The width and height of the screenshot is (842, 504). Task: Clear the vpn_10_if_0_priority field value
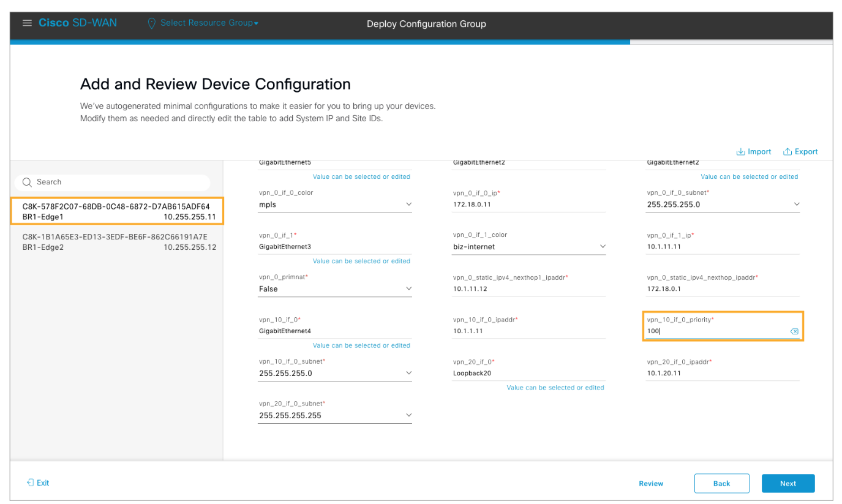point(794,331)
